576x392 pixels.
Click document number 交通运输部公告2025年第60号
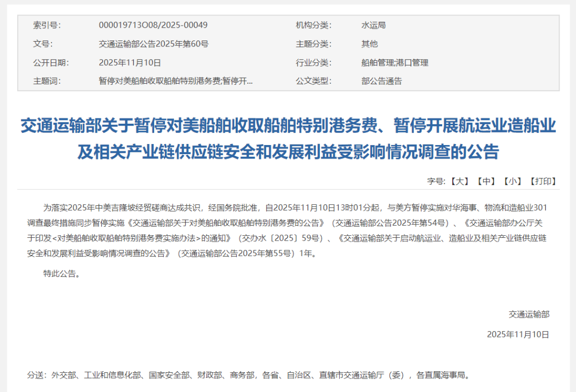154,44
